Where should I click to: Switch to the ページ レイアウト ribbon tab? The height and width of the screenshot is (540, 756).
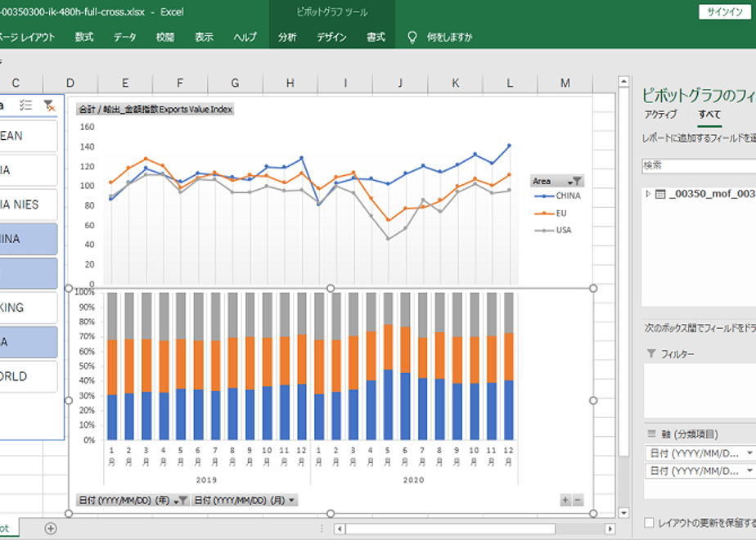[27, 37]
